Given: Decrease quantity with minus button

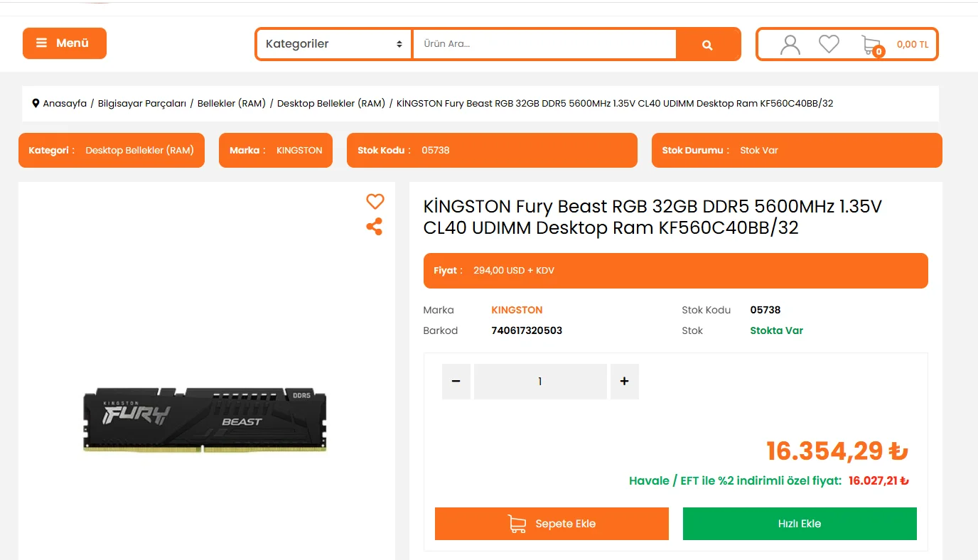Looking at the screenshot, I should pyautogui.click(x=456, y=382).
